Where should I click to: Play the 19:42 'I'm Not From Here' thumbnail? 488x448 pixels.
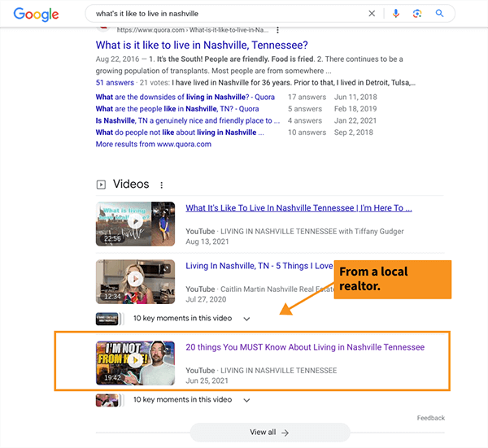(x=135, y=363)
